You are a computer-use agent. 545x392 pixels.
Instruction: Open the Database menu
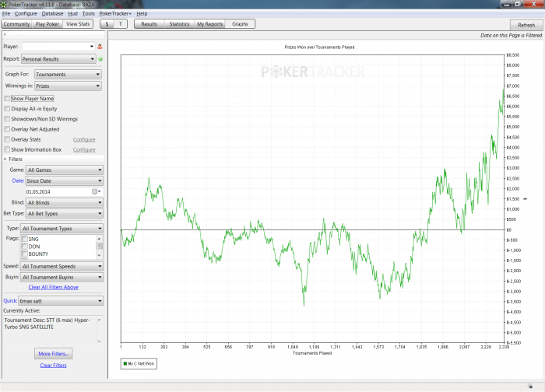click(x=53, y=14)
